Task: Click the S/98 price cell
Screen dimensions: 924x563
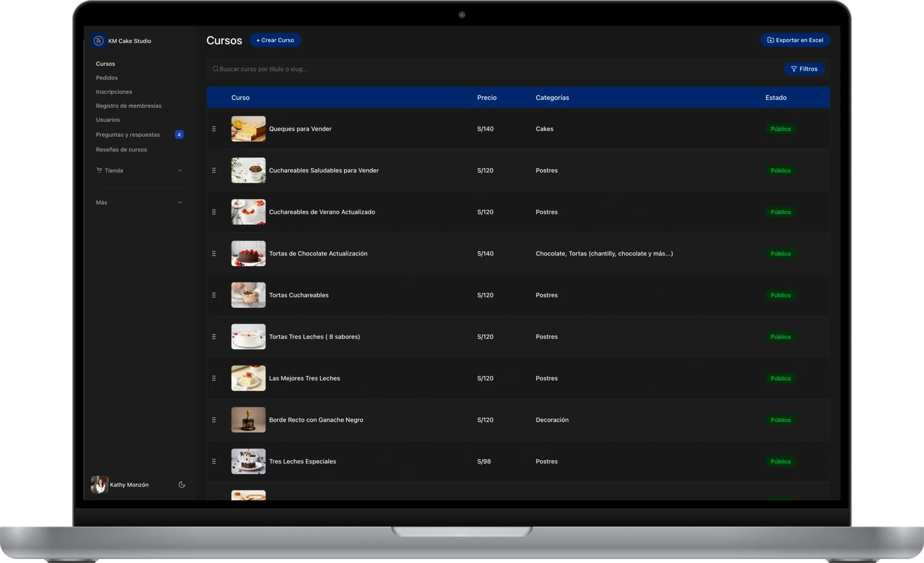Action: click(484, 461)
